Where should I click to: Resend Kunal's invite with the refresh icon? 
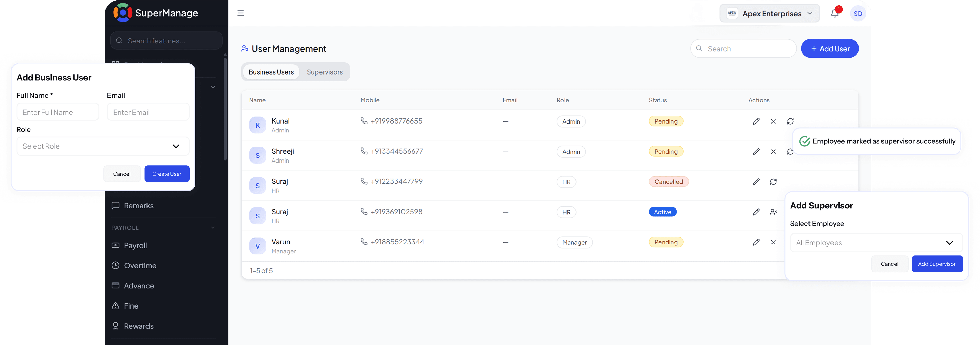click(x=790, y=121)
